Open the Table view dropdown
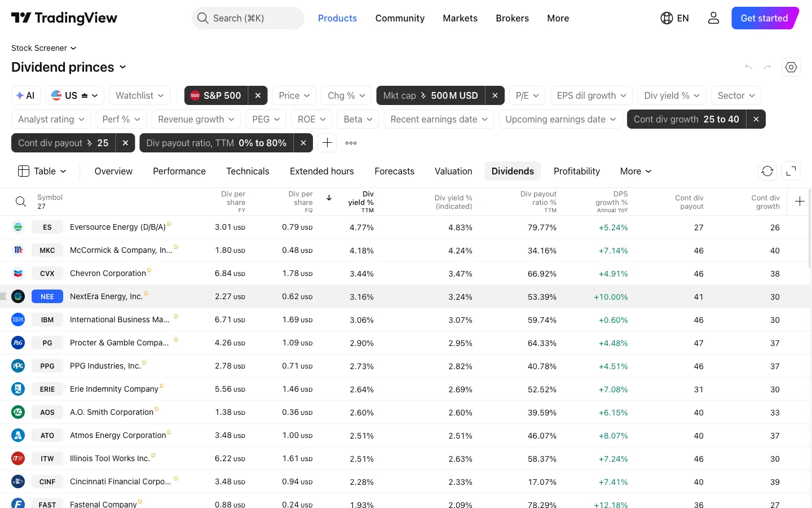Screen dimensions: 812x508 point(42,171)
